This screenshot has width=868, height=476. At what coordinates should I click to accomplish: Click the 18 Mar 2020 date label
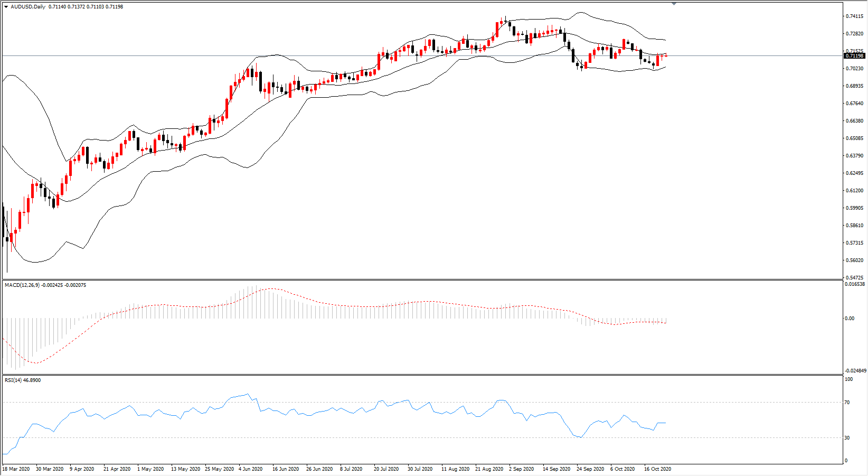[16, 469]
